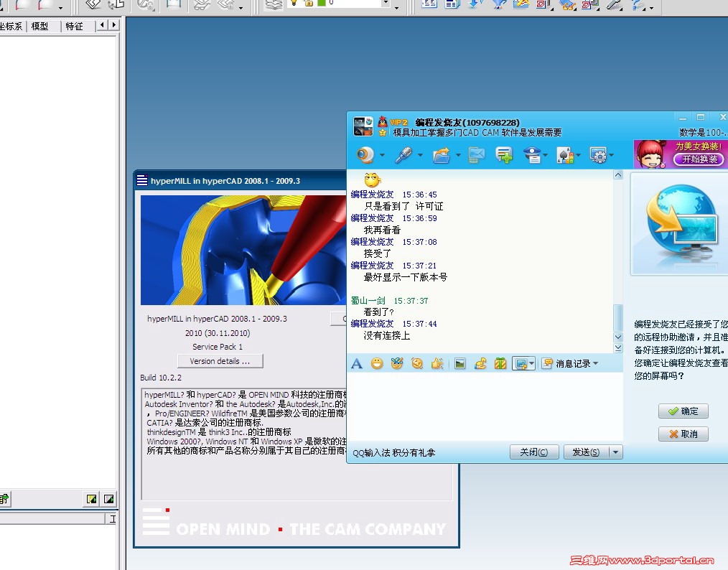
Task: Click the chat history scrollbar up arrow
Action: point(618,175)
